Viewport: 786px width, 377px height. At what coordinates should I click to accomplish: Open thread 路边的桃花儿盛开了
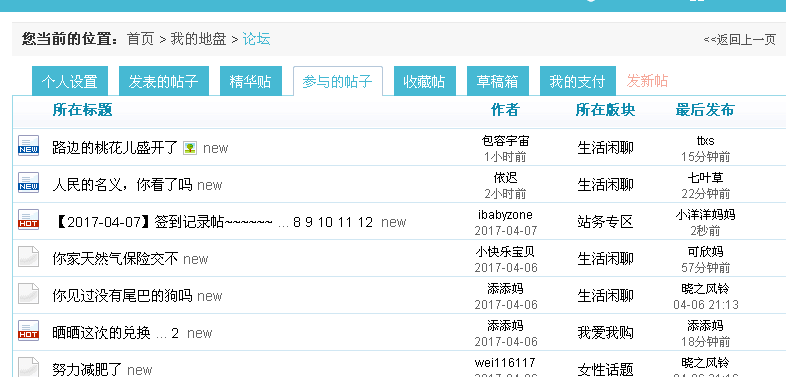[x=115, y=148]
